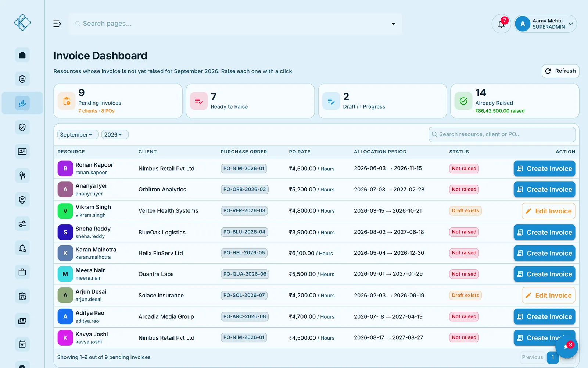Edit invoice for Vikram Singh

(548, 211)
